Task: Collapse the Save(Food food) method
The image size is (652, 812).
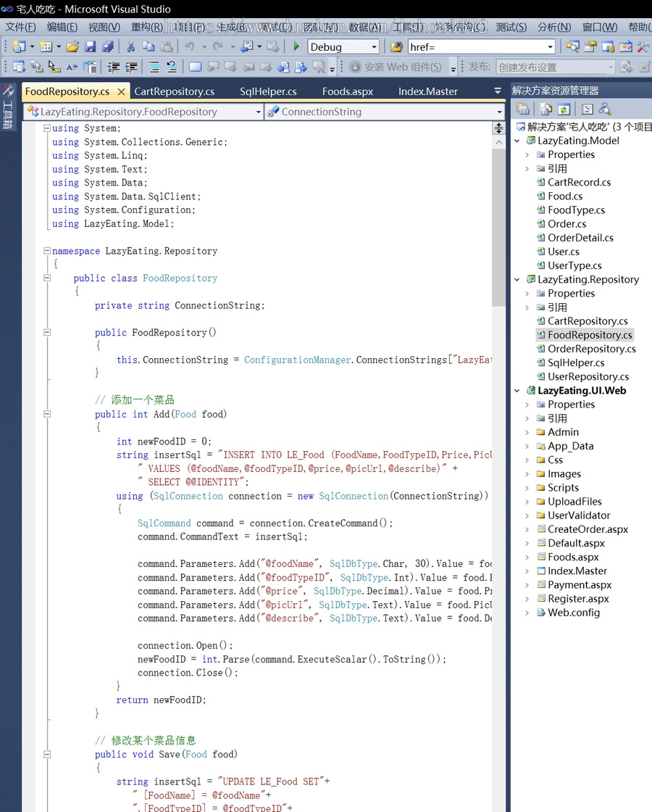Action: coord(47,754)
